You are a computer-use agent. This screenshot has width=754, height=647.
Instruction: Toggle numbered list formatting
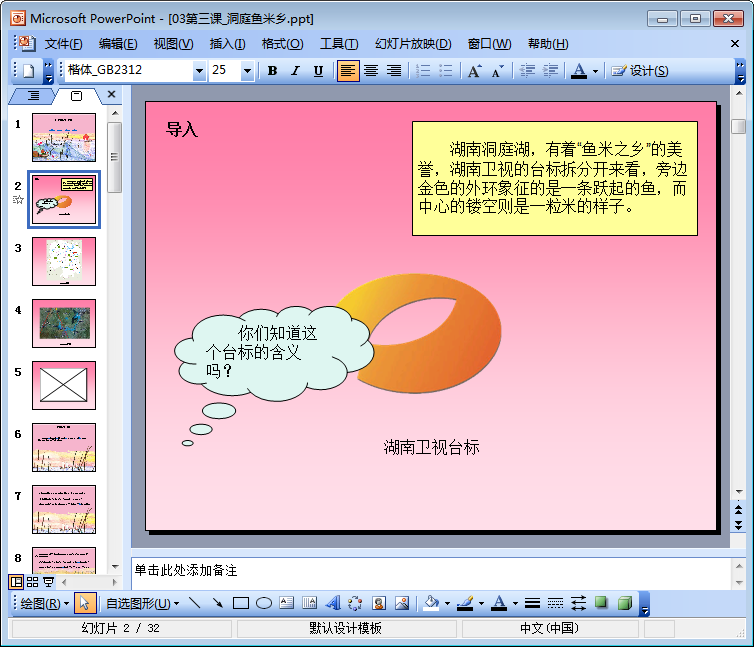[423, 71]
